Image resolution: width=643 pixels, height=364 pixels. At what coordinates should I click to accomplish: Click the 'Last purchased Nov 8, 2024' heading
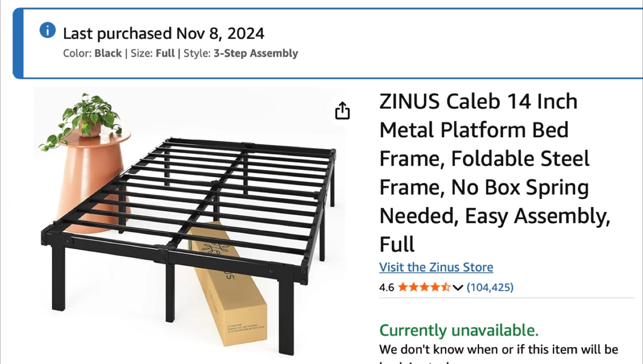(x=163, y=33)
